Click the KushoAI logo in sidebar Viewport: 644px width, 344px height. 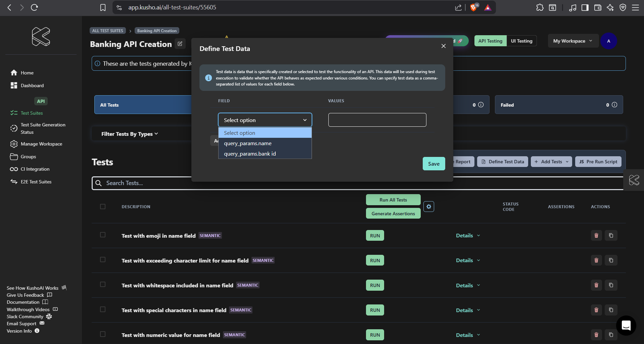pos(41,37)
